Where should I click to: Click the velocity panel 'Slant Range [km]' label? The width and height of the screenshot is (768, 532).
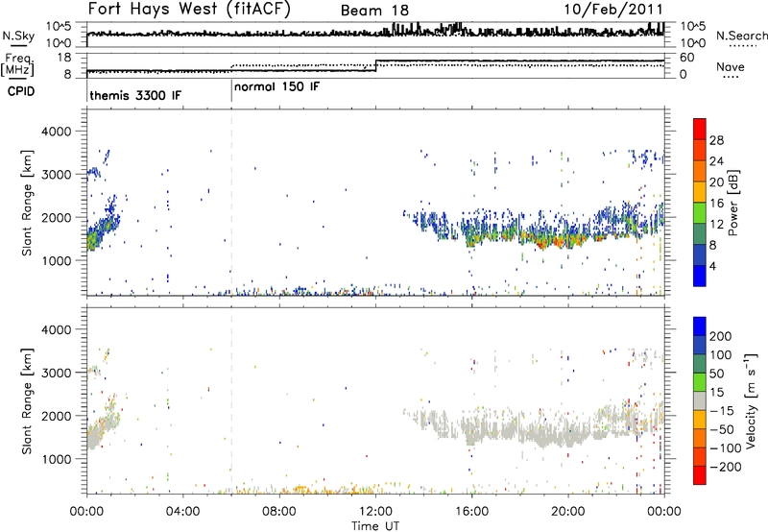point(27,400)
